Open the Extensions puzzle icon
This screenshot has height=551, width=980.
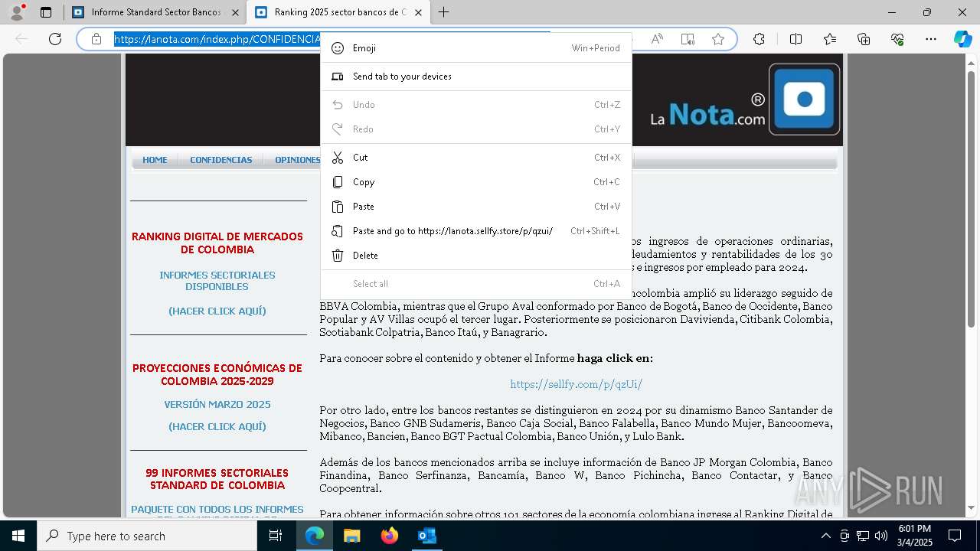(x=759, y=39)
